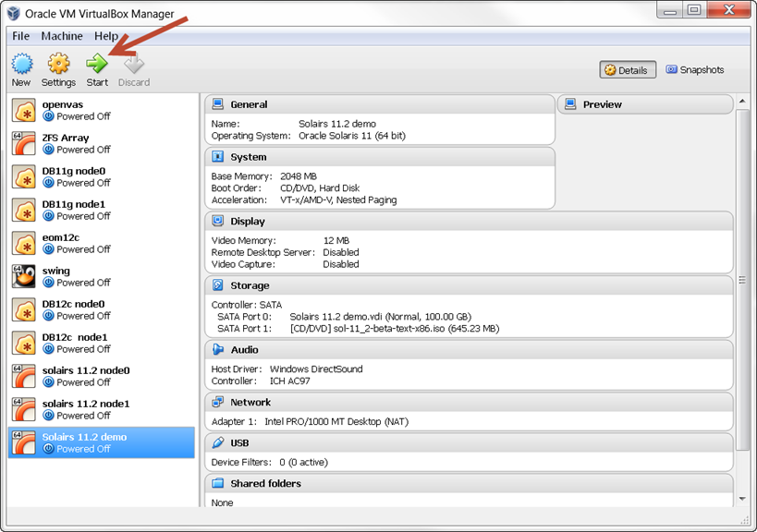
Task: Click the Storage section disk icon
Action: coord(218,285)
